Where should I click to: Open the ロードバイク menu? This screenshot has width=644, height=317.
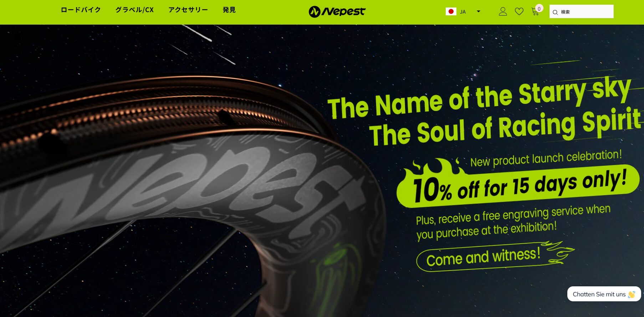81,10
